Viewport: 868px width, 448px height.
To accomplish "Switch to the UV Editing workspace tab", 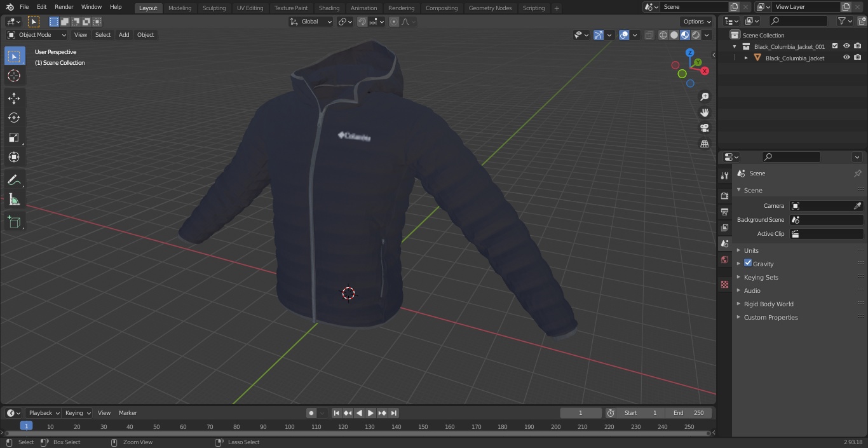I will tap(250, 8).
